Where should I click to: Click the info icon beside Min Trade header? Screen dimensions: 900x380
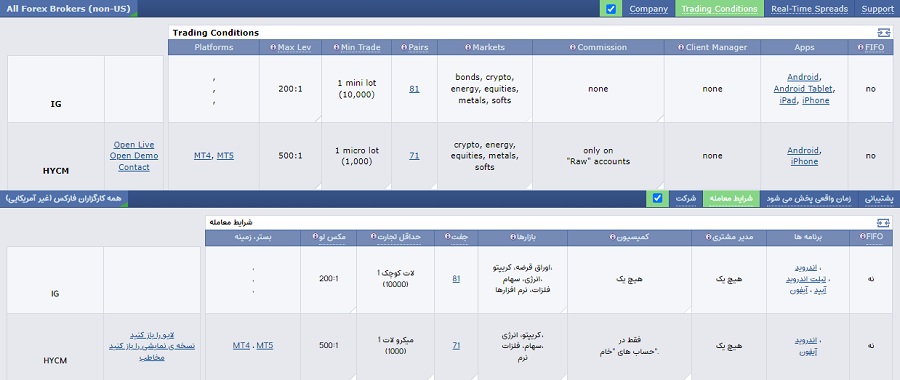coord(335,47)
